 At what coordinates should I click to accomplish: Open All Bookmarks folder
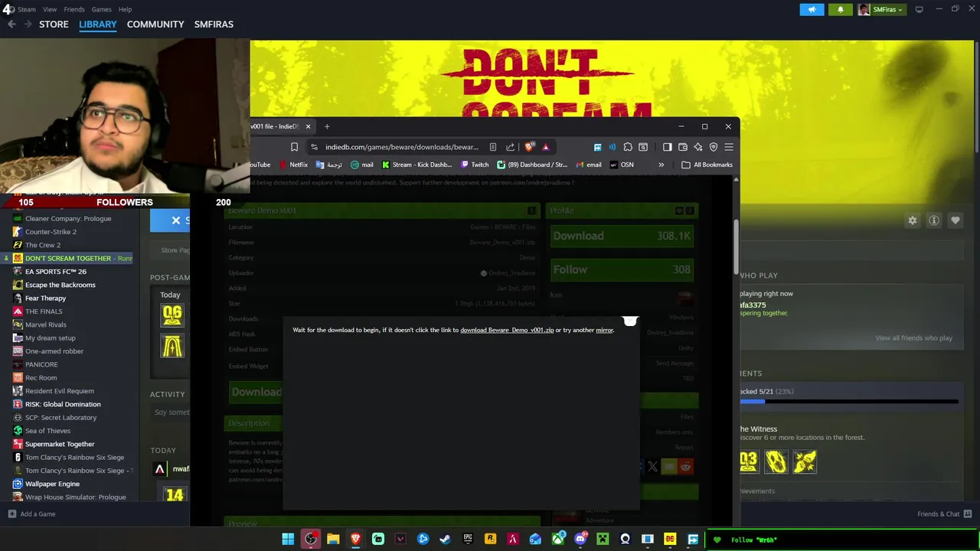pyautogui.click(x=707, y=165)
